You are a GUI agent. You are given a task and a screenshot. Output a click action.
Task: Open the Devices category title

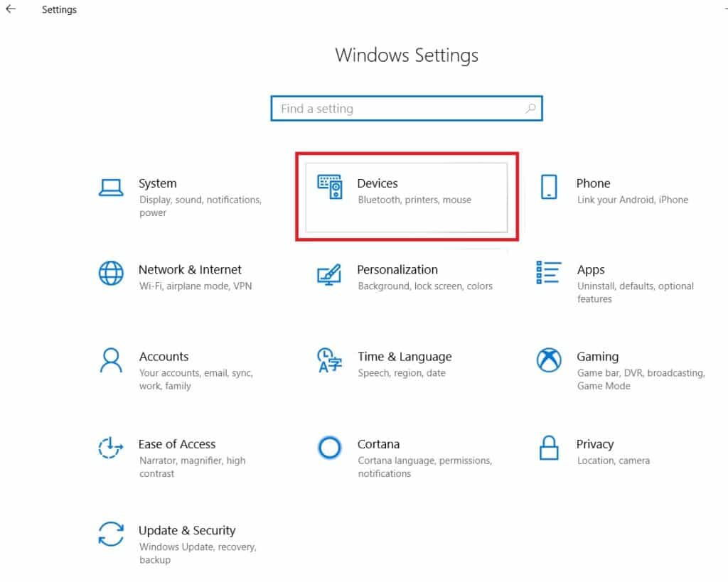[378, 183]
